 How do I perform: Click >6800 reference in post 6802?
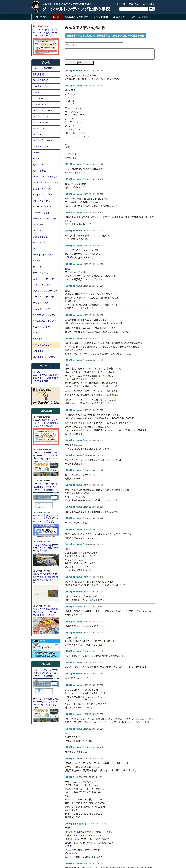pos(69,846)
